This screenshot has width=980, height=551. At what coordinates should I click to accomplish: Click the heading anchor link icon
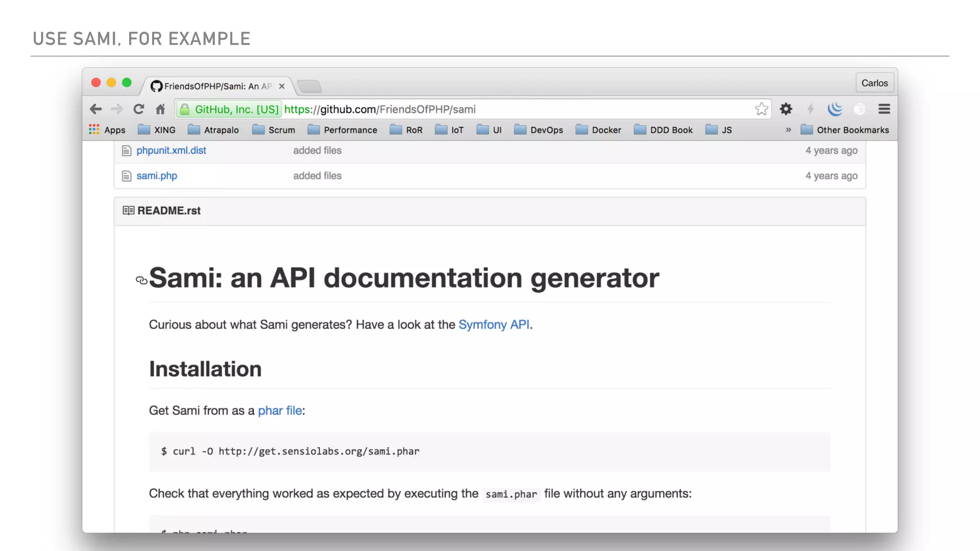(x=142, y=280)
